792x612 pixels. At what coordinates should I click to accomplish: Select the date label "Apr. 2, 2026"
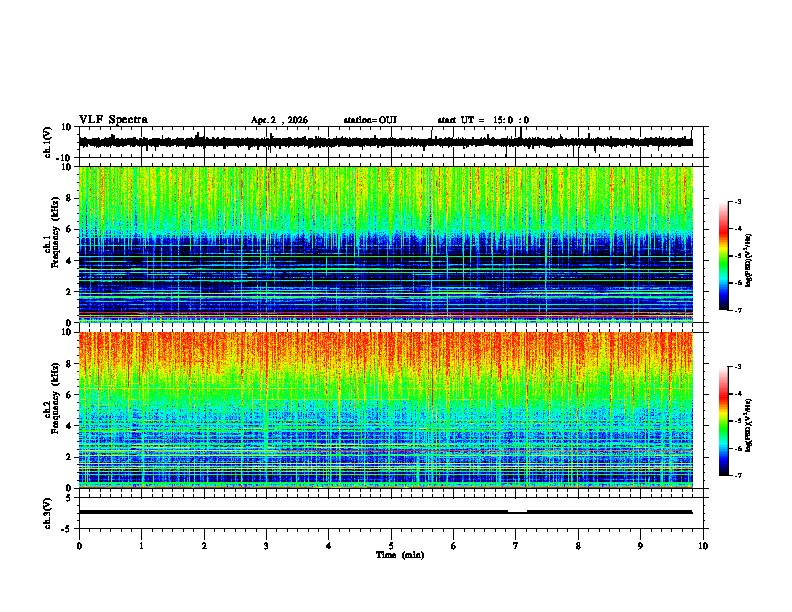tap(279, 120)
